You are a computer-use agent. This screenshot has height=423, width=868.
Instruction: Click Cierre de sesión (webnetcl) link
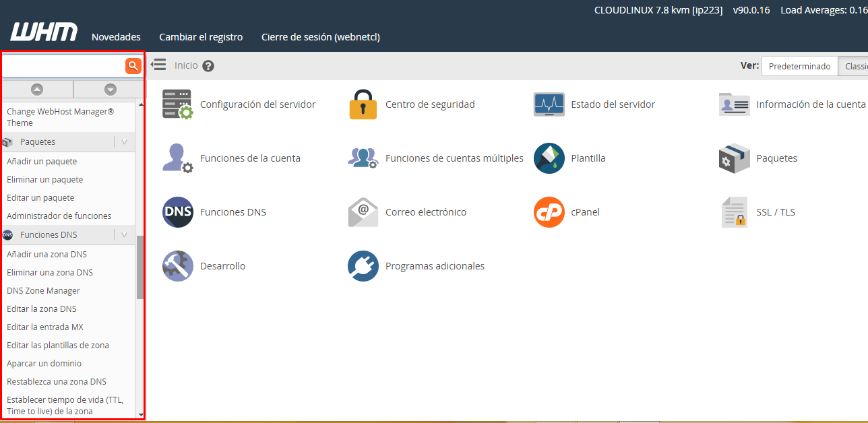(320, 37)
